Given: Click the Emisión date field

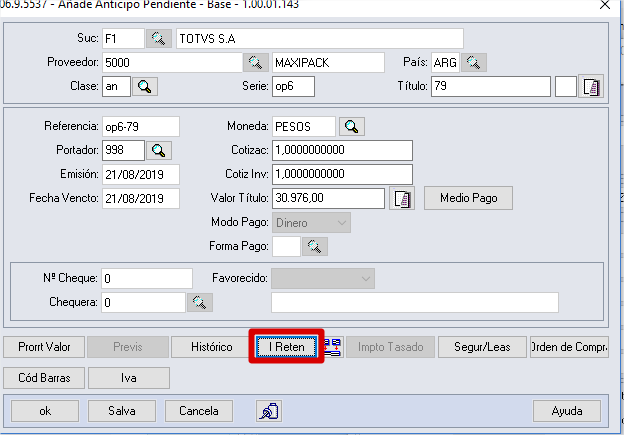Looking at the screenshot, I should (x=141, y=174).
